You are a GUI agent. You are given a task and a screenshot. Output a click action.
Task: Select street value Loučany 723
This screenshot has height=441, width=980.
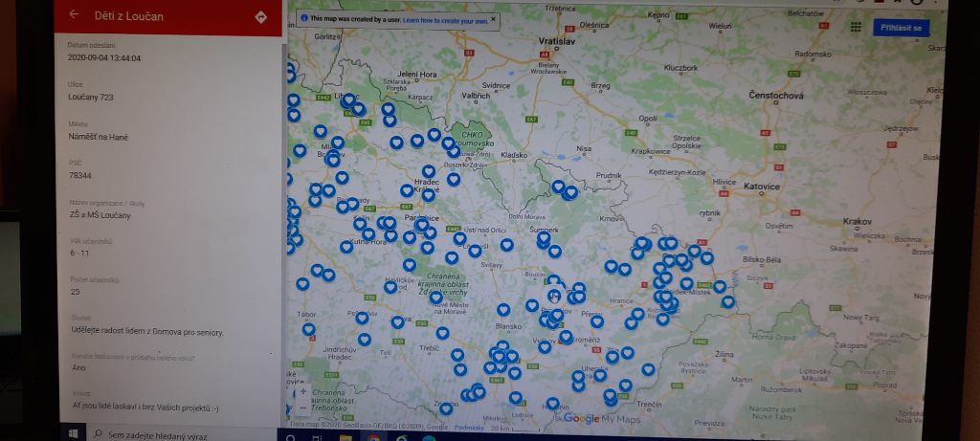[x=91, y=97]
